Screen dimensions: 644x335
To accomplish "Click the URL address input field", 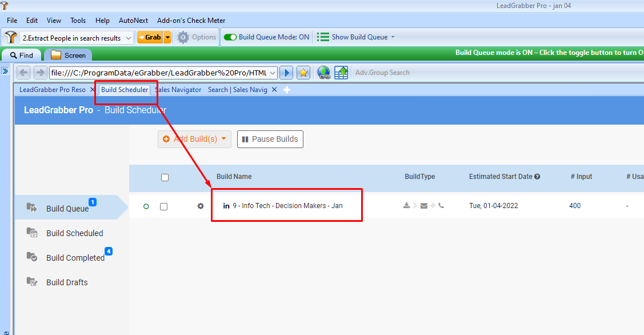I will (x=159, y=73).
